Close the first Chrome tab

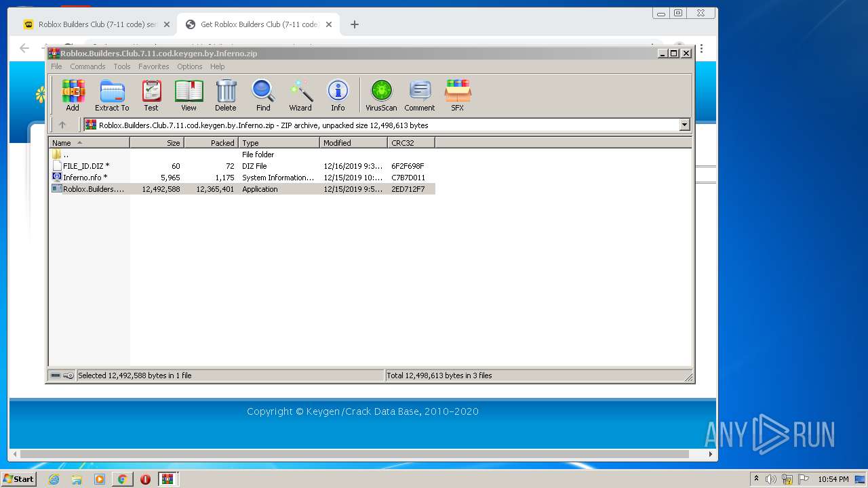coord(167,24)
